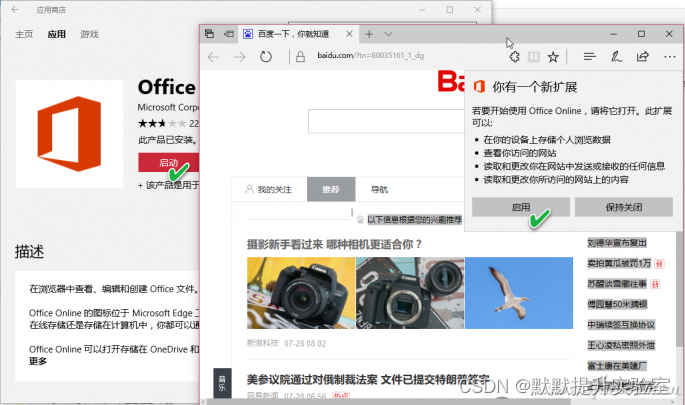The width and height of the screenshot is (685, 405).
Task: Click the yellow Canon camera thumbnail
Action: tap(301, 293)
